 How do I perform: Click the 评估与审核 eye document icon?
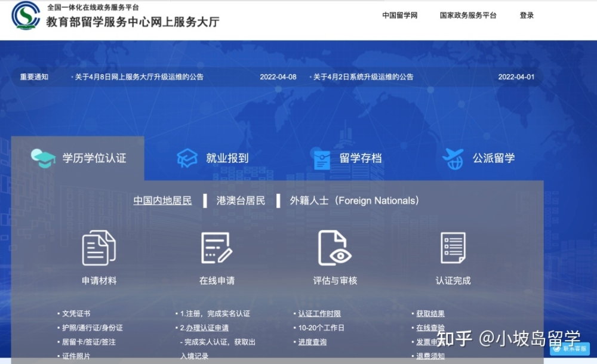335,248
